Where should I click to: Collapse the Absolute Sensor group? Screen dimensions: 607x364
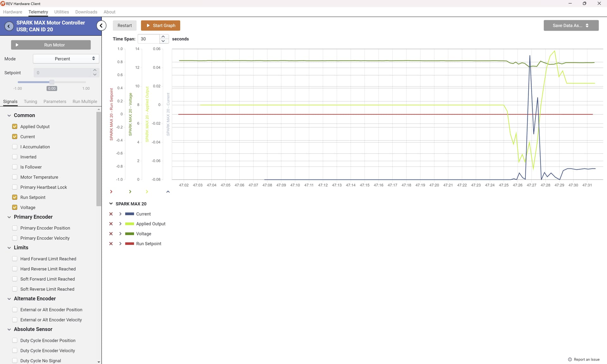(9, 329)
